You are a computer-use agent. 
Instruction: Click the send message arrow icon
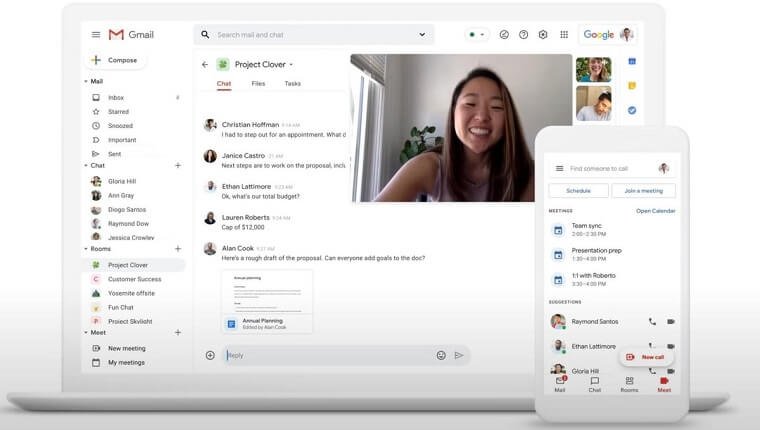point(459,355)
